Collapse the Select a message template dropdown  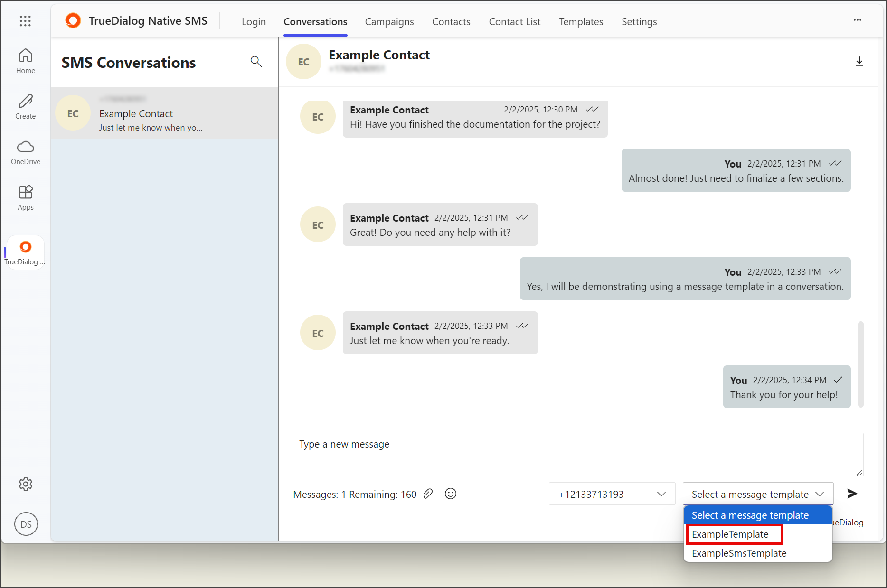pos(758,494)
